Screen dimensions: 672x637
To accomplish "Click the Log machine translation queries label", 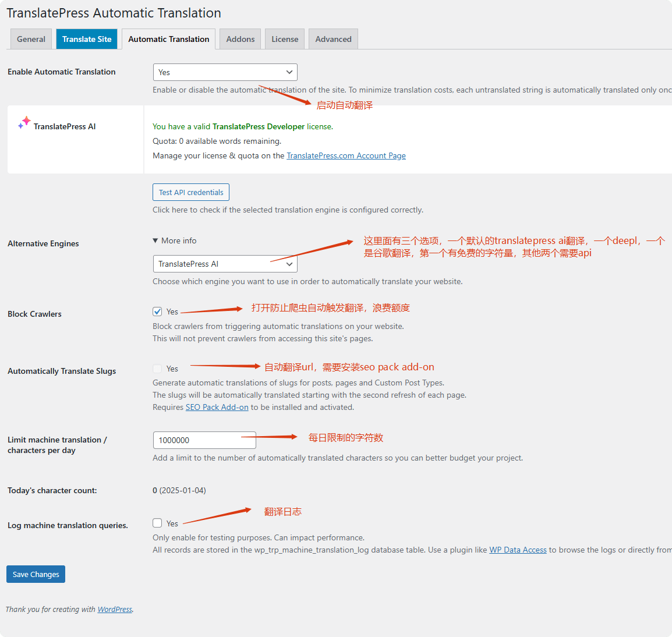I will pyautogui.click(x=68, y=526).
